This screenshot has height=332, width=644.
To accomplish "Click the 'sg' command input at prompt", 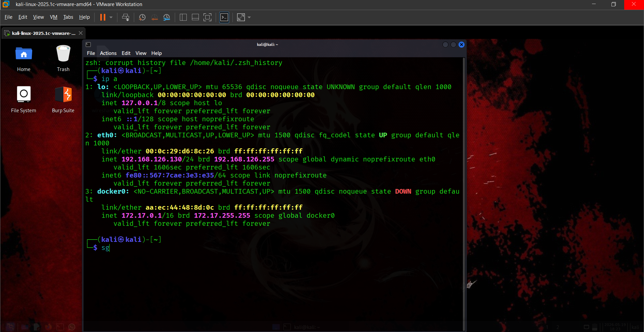I will 105,248.
